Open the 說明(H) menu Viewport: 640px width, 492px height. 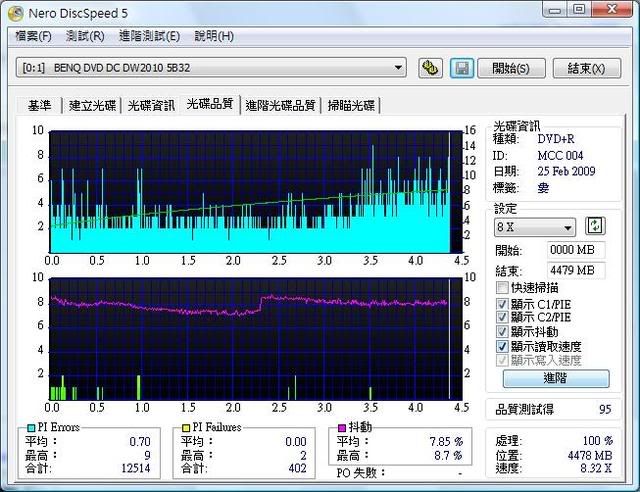point(214,36)
